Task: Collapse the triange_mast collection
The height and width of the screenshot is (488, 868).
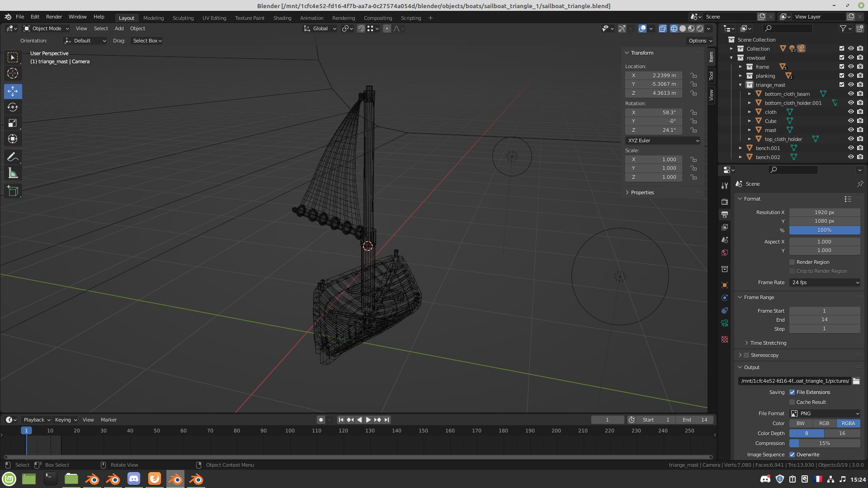Action: [741, 85]
